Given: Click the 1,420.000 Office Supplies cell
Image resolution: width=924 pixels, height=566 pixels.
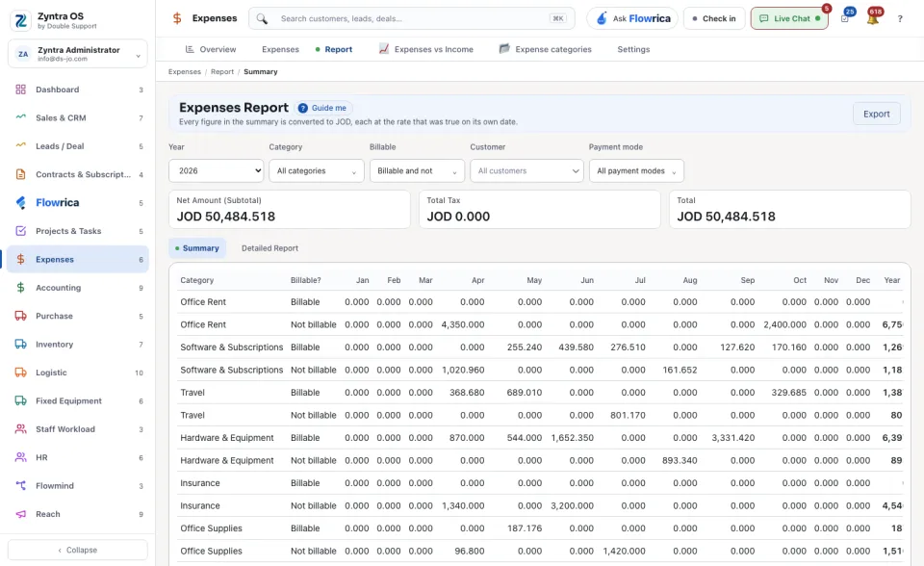Looking at the screenshot, I should [624, 552].
